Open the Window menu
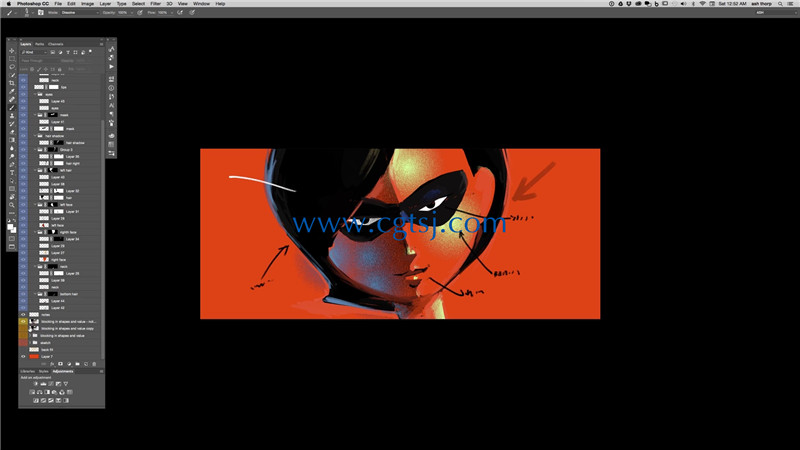 tap(201, 4)
